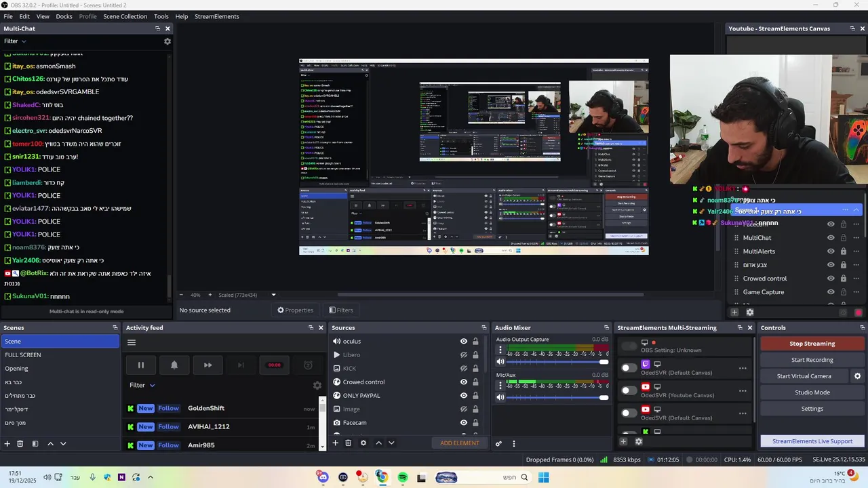The image size is (868, 488).
Task: Show hidden system tray icons chevron
Action: [x=151, y=477]
